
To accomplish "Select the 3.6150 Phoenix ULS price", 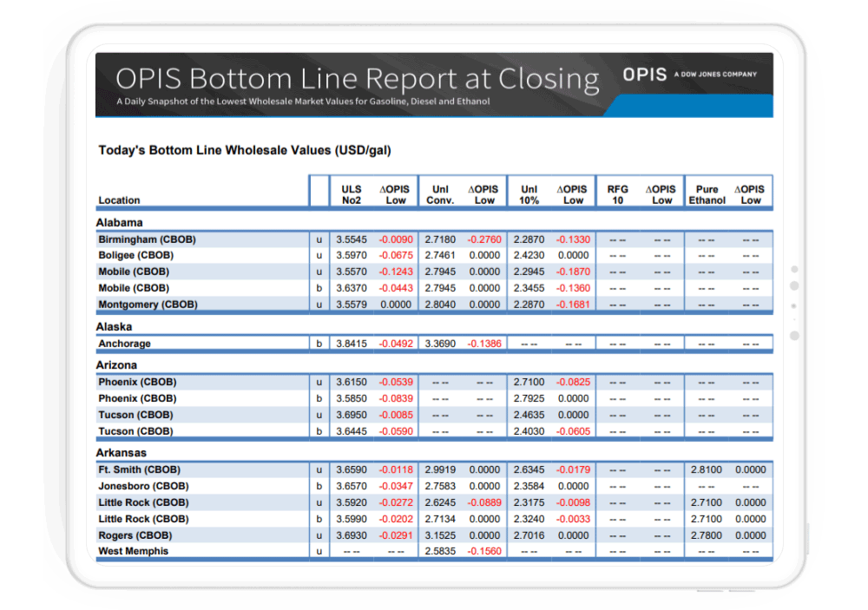I will [352, 382].
